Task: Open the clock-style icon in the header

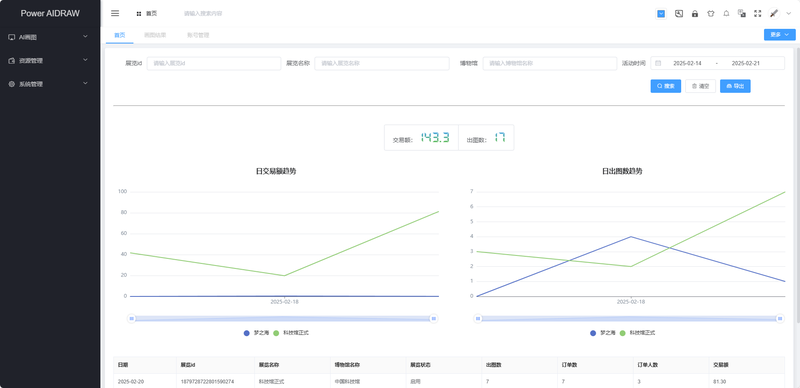Action: 679,14
